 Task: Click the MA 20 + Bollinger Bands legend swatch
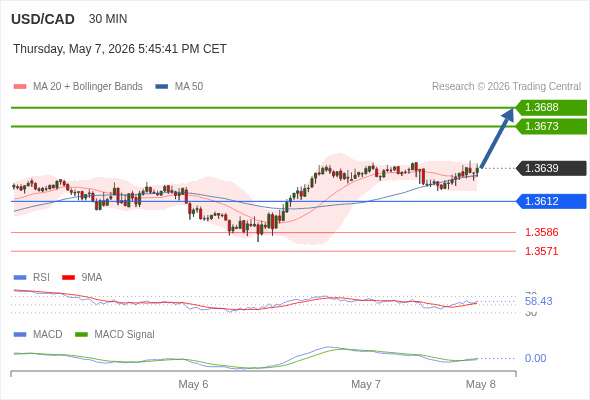[x=20, y=87]
